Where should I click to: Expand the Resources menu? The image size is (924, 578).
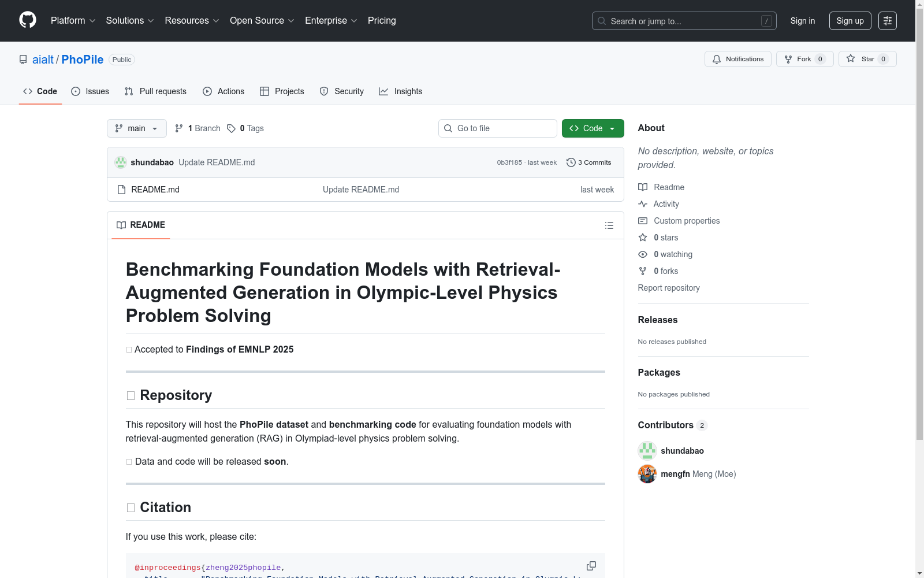pos(192,20)
